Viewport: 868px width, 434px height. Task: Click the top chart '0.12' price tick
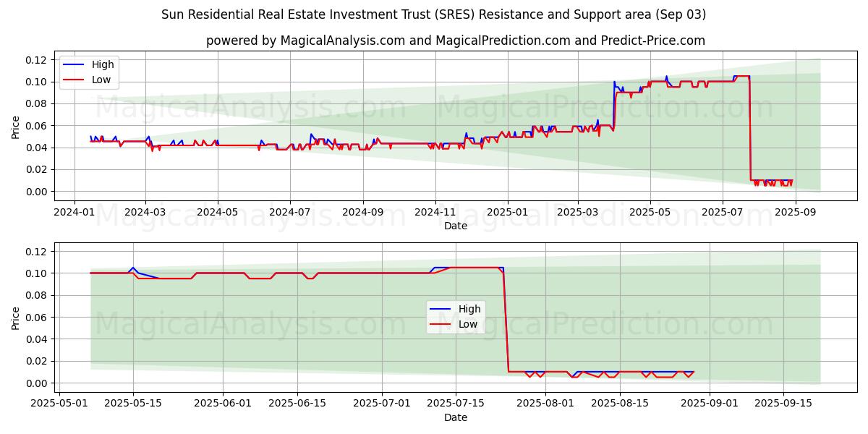coord(38,60)
